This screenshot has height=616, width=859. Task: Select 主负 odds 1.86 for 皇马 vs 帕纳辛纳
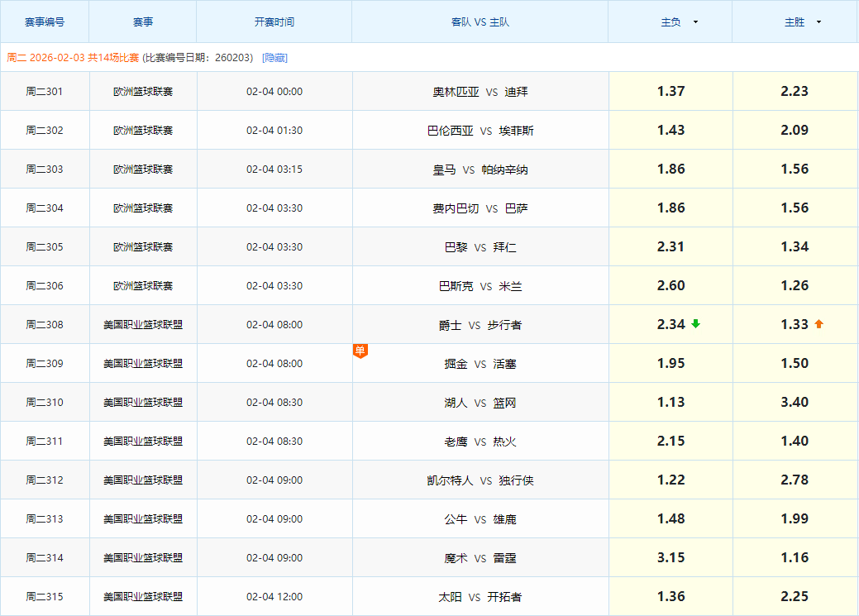(671, 169)
